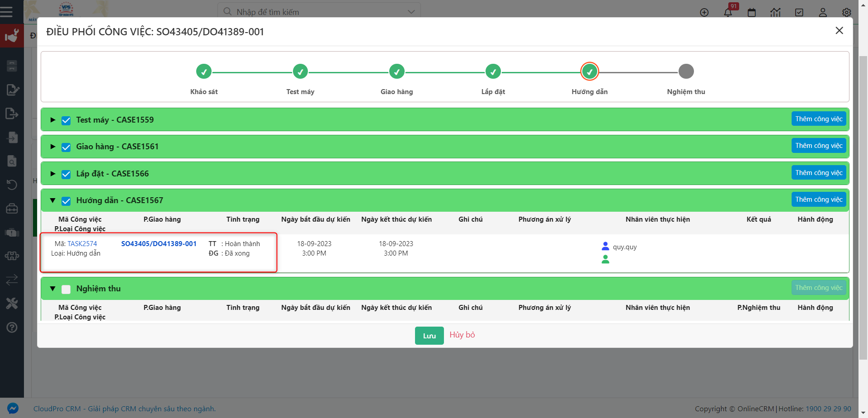Click Thêm công việc for Lắp đặt
Screen dimensions: 868x418
point(819,173)
